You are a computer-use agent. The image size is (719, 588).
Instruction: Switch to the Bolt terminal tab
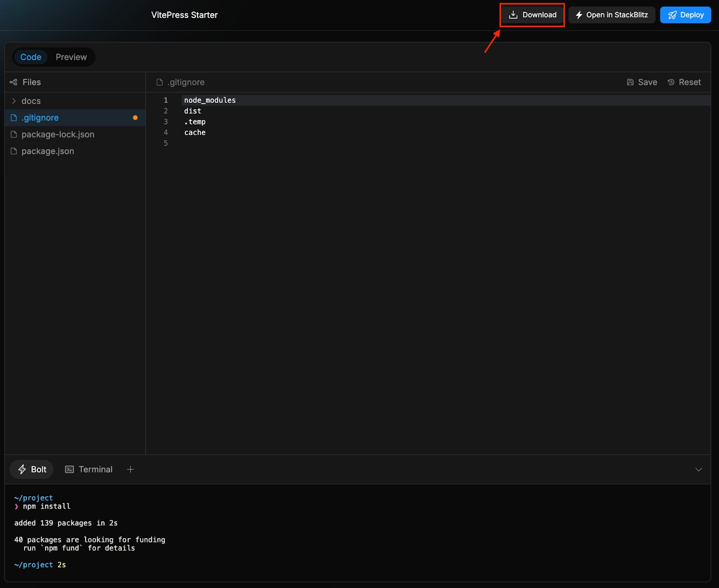(32, 469)
